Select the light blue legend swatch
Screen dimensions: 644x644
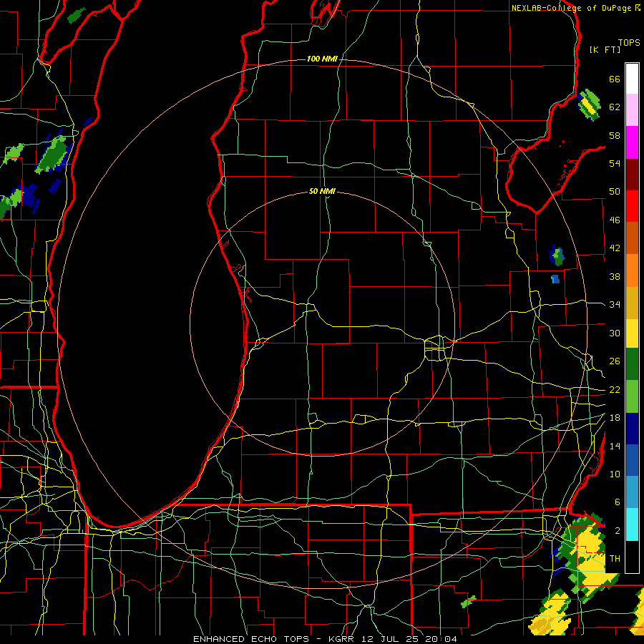632,492
